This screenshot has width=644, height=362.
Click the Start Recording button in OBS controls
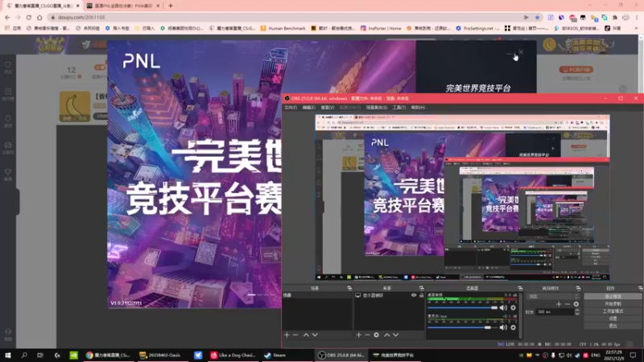tap(613, 304)
